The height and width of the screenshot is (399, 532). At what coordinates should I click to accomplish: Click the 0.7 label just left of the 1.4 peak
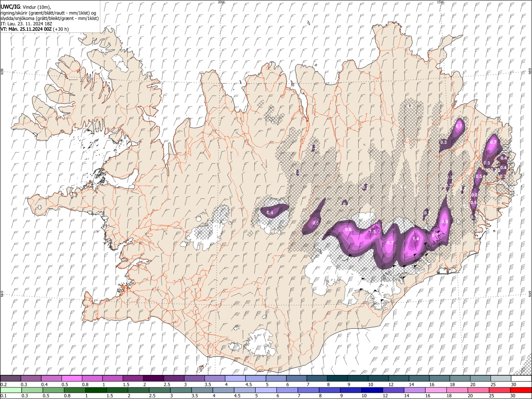click(x=390, y=243)
